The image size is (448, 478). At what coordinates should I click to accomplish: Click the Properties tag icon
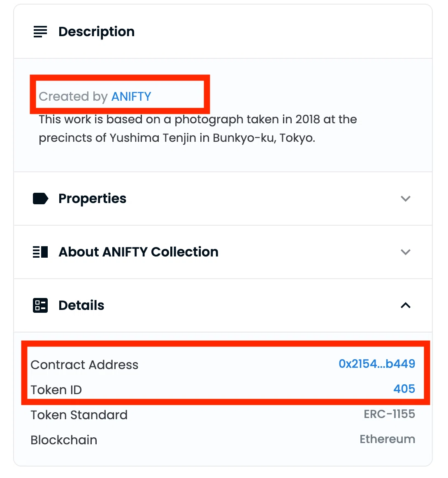click(40, 199)
